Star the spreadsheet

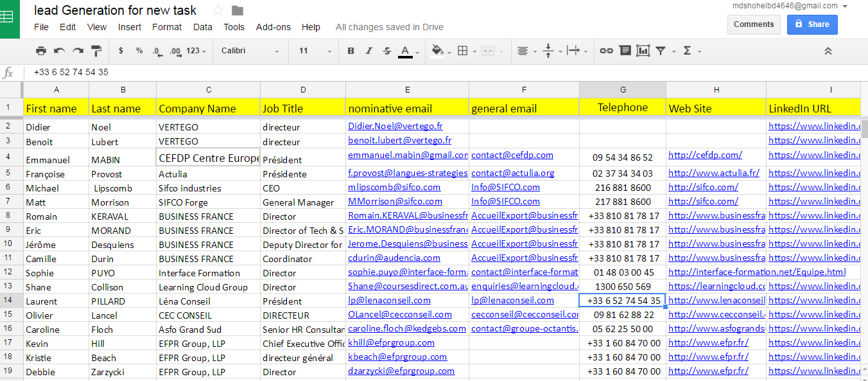click(x=218, y=10)
